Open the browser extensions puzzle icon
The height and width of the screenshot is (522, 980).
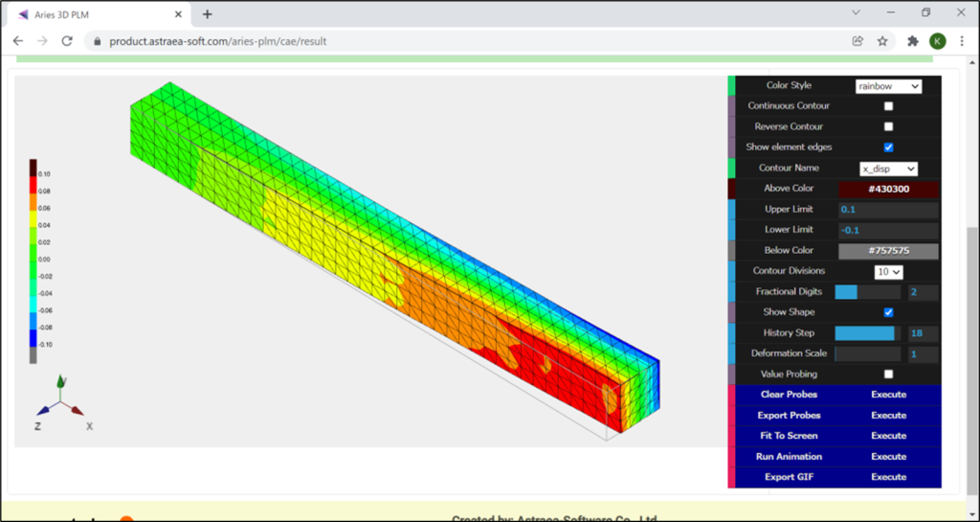[x=913, y=41]
